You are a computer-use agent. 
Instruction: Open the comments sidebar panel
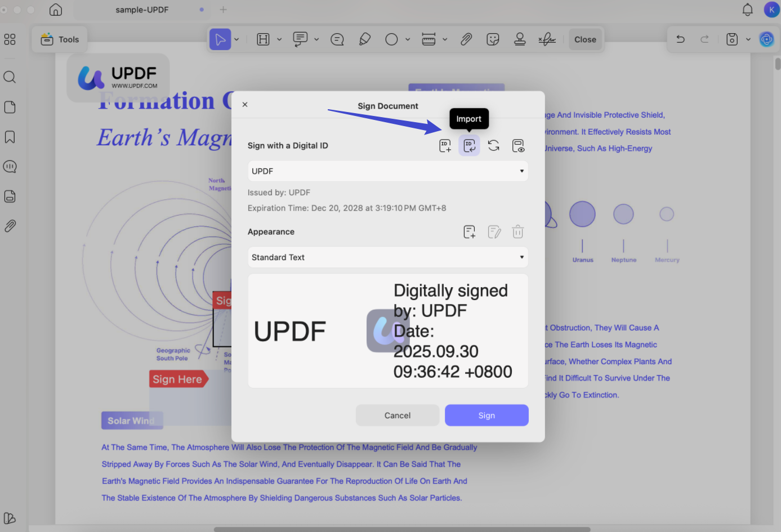click(x=10, y=167)
